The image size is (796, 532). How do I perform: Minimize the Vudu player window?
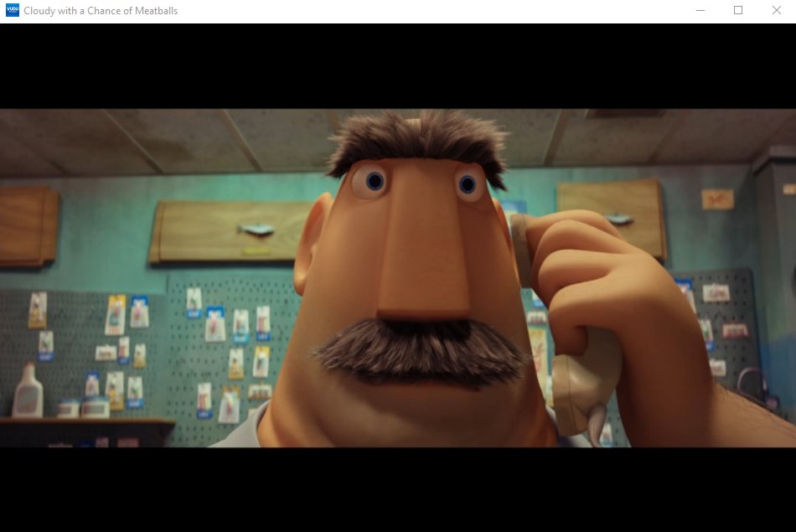700,10
